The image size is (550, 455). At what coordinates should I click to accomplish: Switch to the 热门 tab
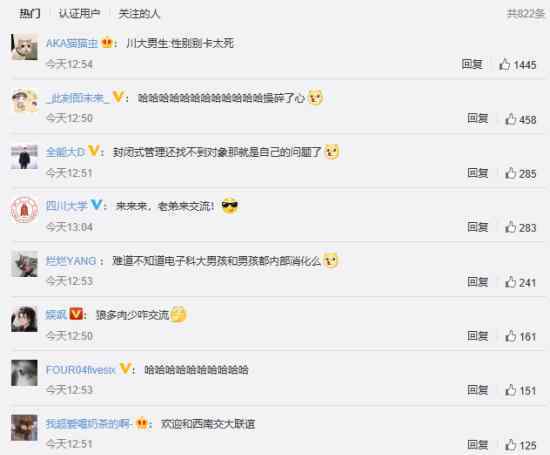(x=30, y=14)
